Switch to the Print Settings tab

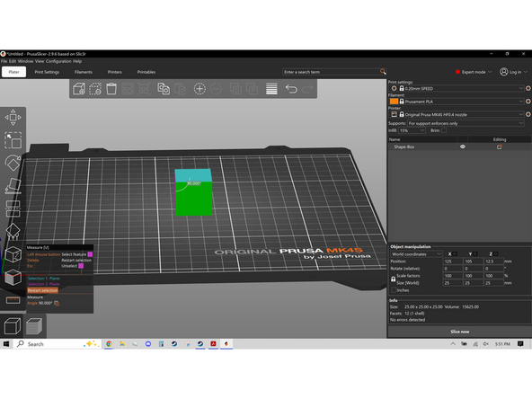click(x=47, y=72)
